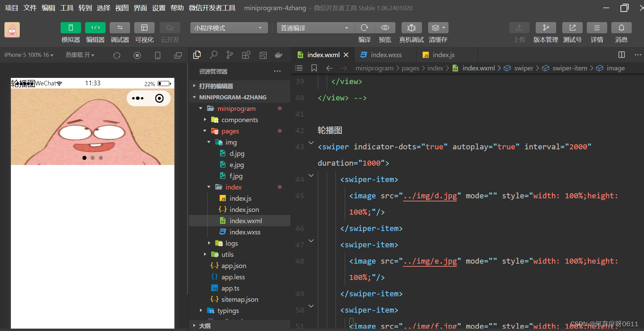Open preview with the eye icon
The height and width of the screenshot is (331, 644).
(385, 28)
